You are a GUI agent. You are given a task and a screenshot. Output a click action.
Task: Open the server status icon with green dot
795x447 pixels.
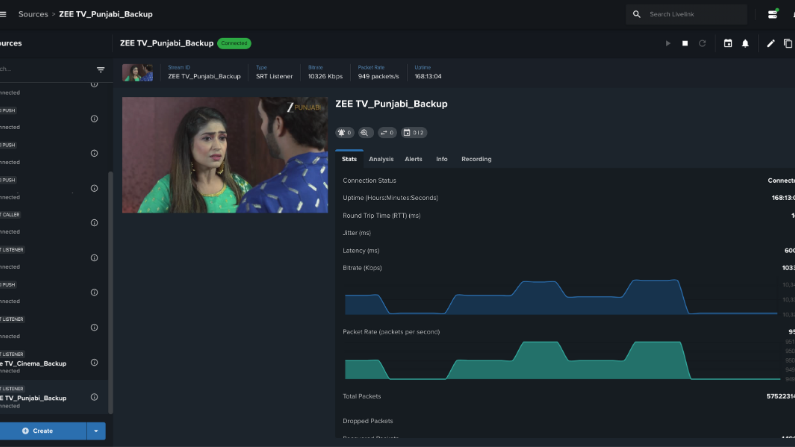pyautogui.click(x=773, y=14)
